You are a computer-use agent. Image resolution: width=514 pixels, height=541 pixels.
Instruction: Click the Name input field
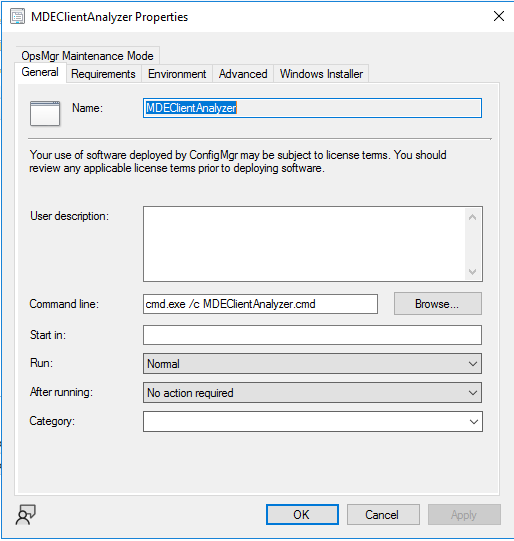pyautogui.click(x=313, y=108)
